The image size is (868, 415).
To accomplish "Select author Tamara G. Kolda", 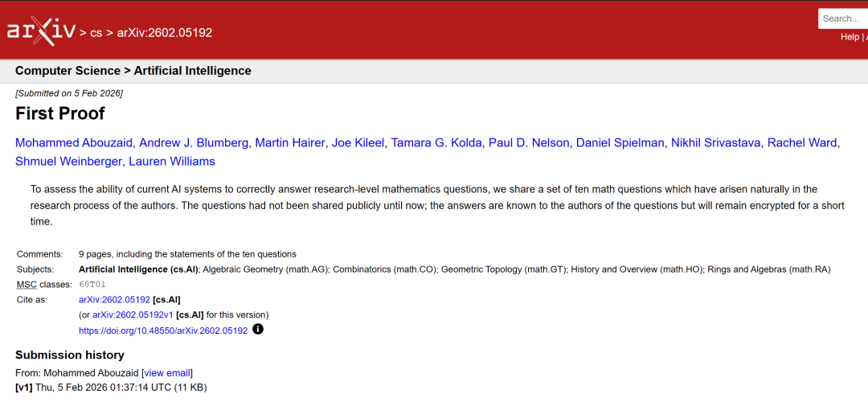I will pos(436,142).
